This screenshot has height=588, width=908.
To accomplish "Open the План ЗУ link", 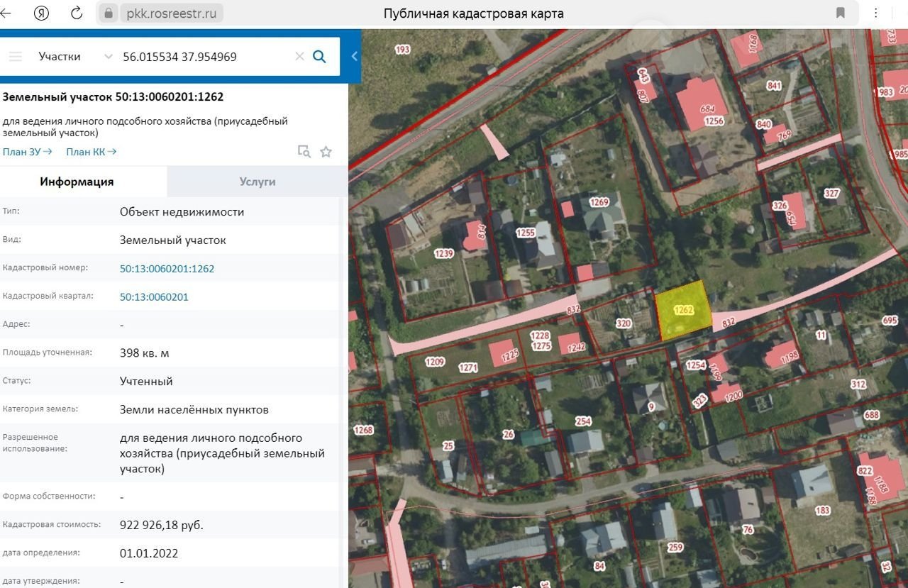I will pyautogui.click(x=27, y=152).
